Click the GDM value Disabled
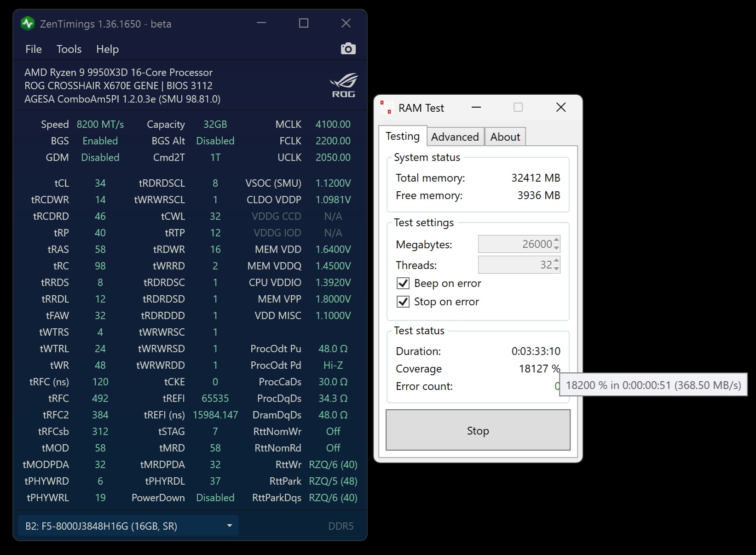This screenshot has width=756, height=555. [x=100, y=158]
